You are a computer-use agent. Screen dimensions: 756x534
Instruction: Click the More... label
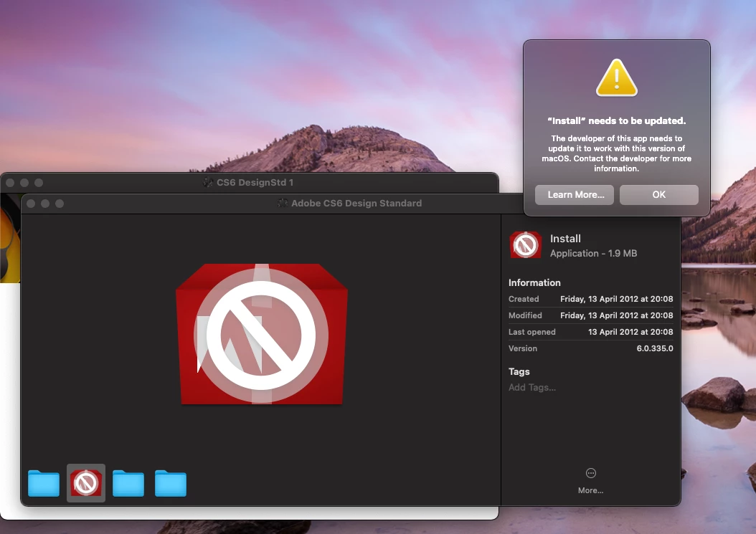pos(590,490)
